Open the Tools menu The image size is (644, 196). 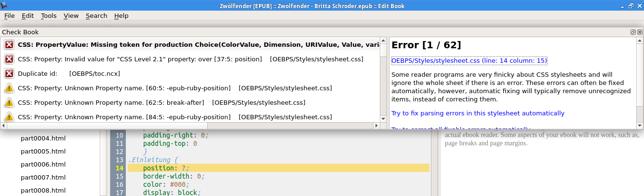[x=49, y=16]
